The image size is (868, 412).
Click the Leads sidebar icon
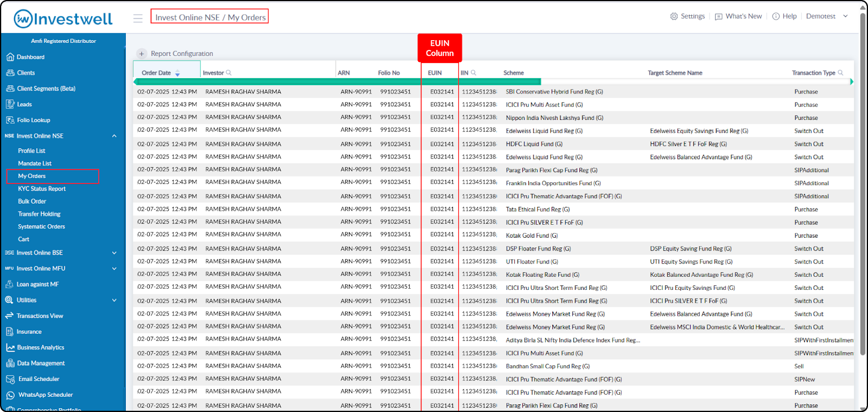pos(10,104)
